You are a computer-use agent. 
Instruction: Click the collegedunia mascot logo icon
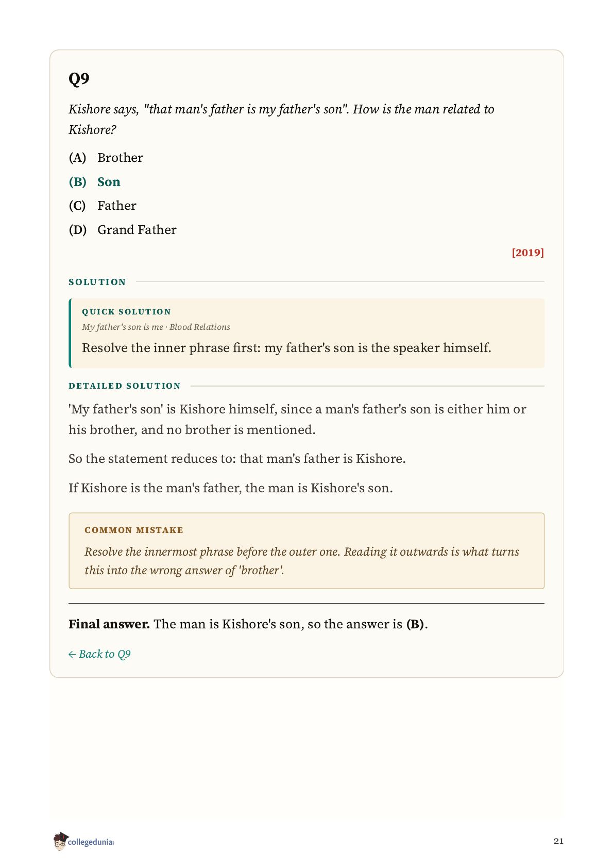60,841
